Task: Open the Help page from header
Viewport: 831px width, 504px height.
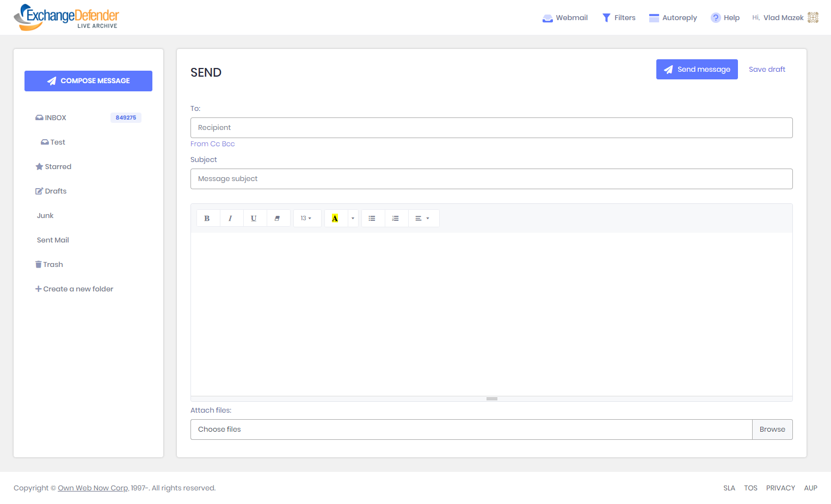Action: 725,17
